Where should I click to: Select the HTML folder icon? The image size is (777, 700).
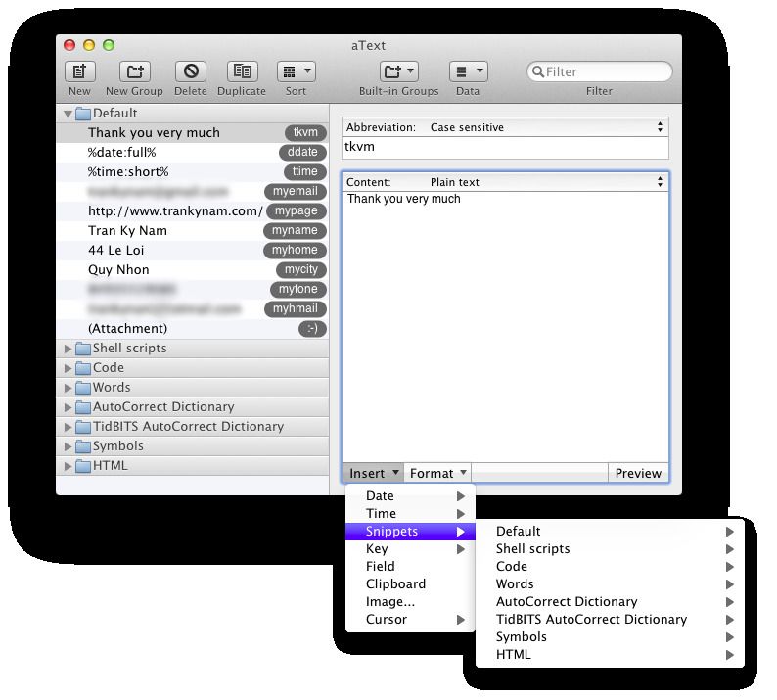coord(83,466)
